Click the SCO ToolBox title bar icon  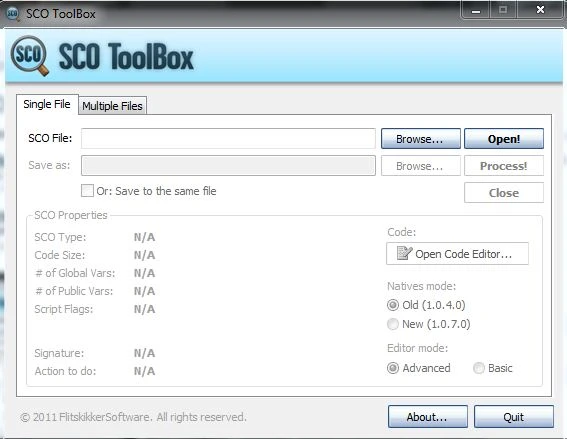pos(12,14)
